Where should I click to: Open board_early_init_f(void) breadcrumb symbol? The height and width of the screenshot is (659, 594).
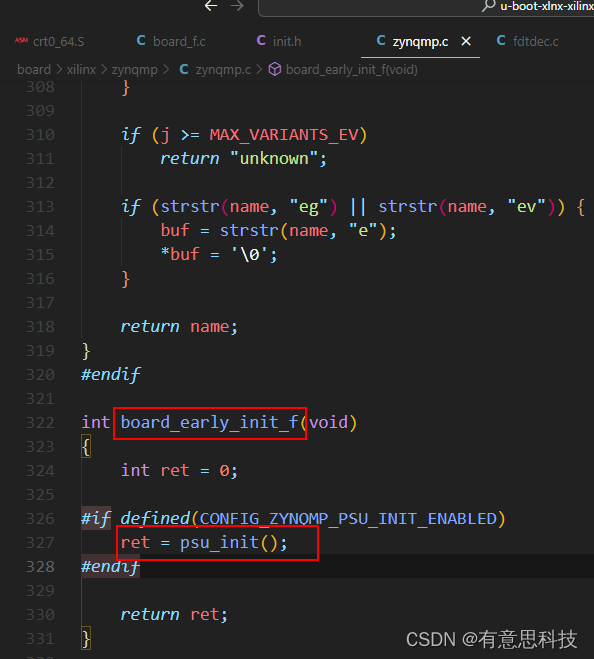(x=351, y=70)
